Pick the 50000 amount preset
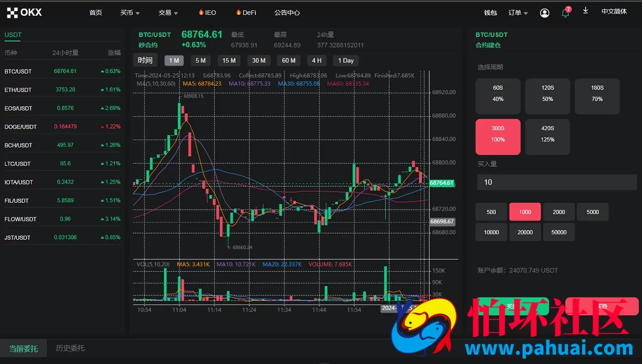 pyautogui.click(x=559, y=232)
